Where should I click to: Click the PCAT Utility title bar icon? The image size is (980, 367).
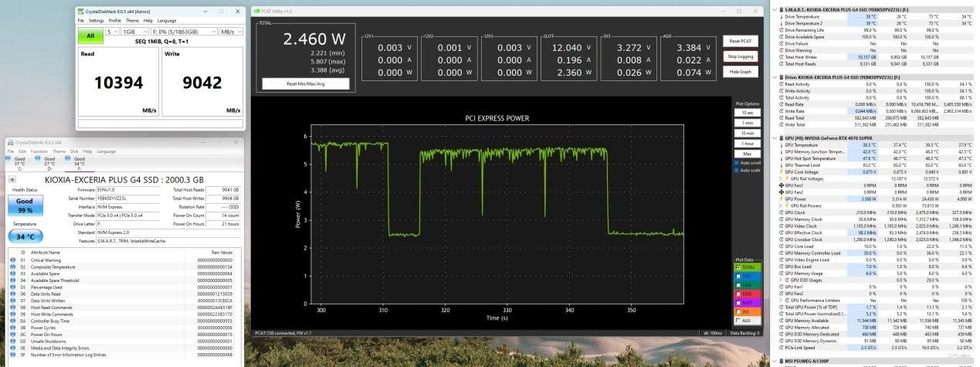256,11
